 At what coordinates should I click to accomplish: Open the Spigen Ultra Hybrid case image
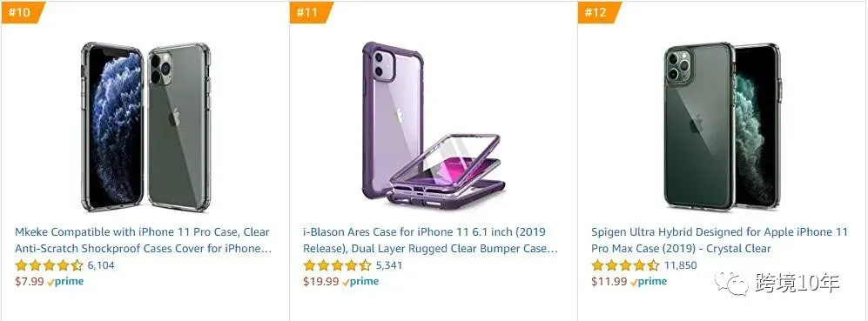[x=723, y=125]
